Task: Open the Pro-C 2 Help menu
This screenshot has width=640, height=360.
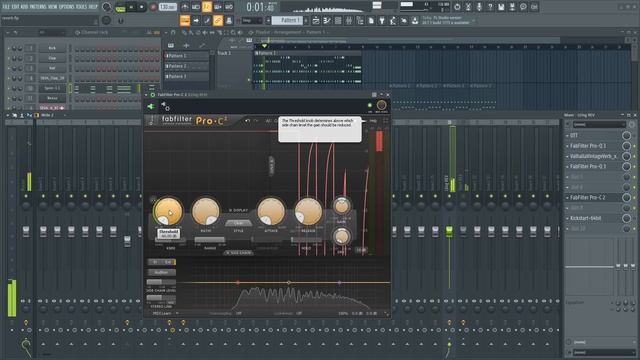Action: coord(373,121)
